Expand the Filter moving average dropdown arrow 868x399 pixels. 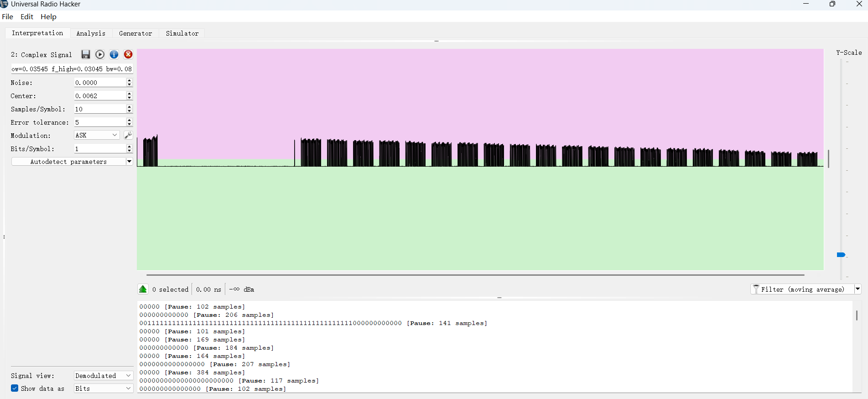point(858,289)
